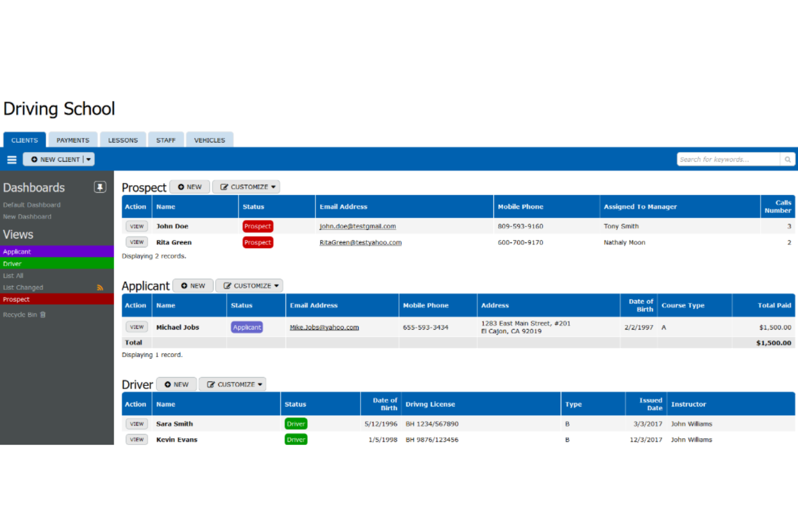Open the Recycle Bin trash icon

[x=43, y=314]
